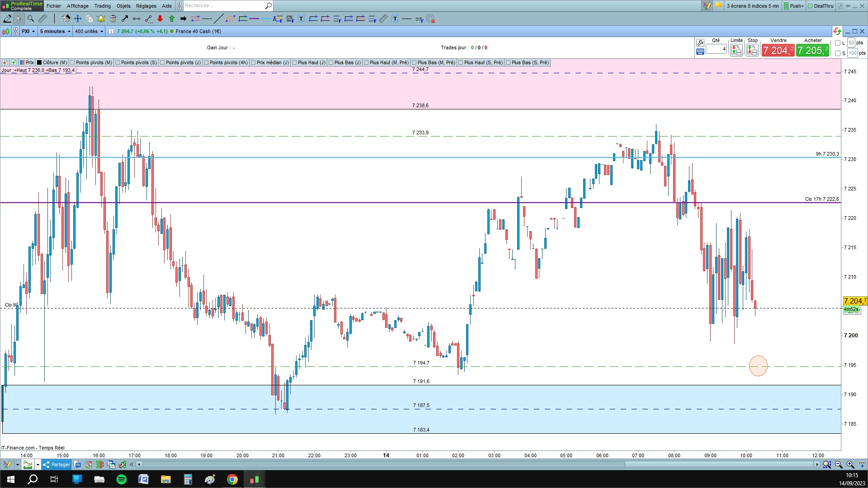
Task: Toggle the Points pivots (4h) checkbox
Action: [206, 62]
